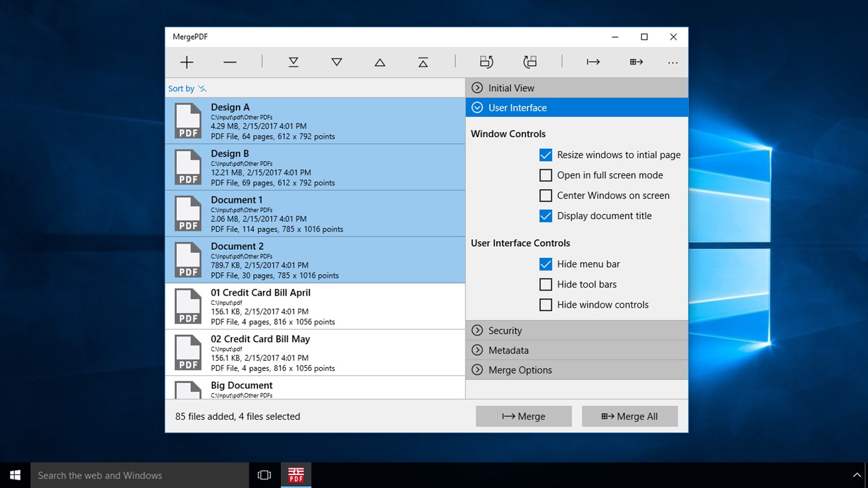This screenshot has width=868, height=488.
Task: Expand the Merge Options section
Action: 577,370
